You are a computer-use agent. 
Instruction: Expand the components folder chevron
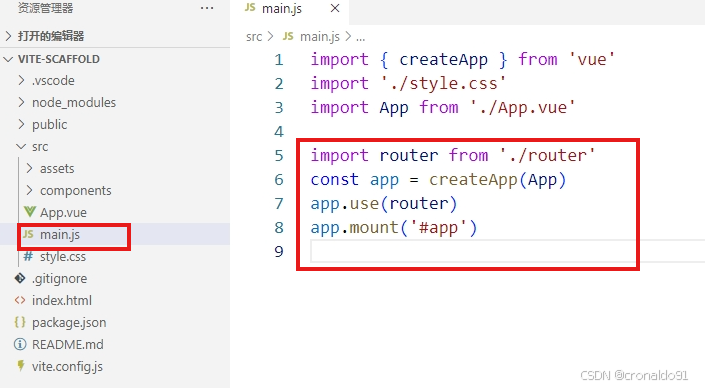[x=29, y=190]
